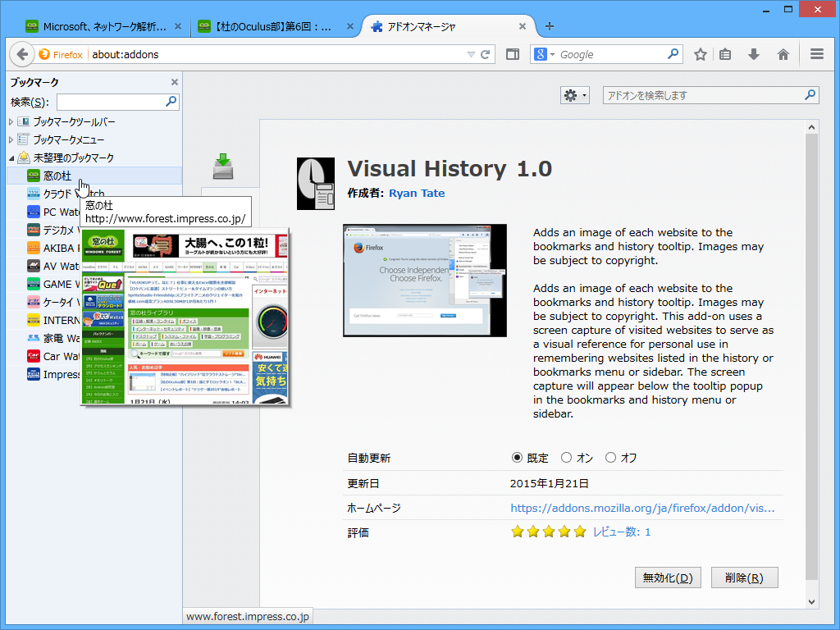The height and width of the screenshot is (630, 840).
Task: Set auto-update to 既定
Action: pos(517,458)
